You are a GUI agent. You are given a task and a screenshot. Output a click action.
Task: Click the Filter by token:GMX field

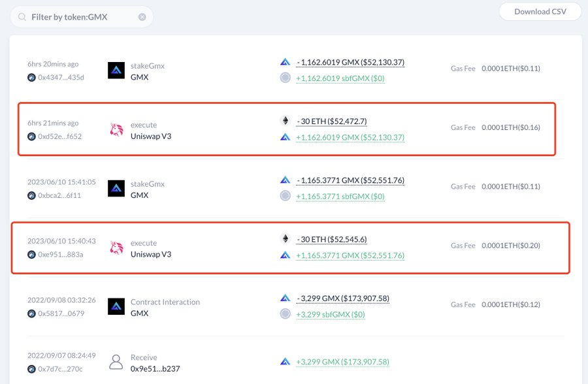[x=82, y=17]
